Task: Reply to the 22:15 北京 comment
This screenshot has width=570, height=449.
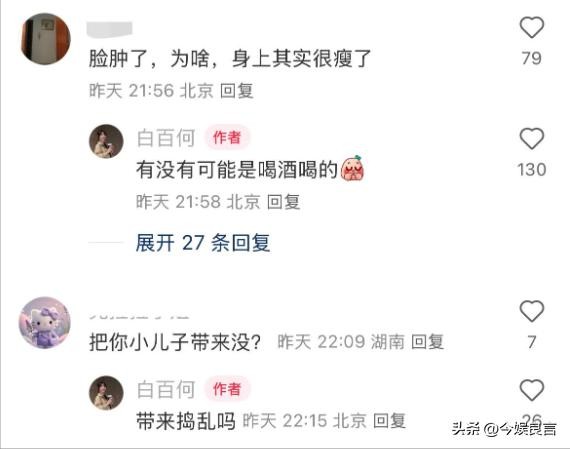Action: coord(390,421)
